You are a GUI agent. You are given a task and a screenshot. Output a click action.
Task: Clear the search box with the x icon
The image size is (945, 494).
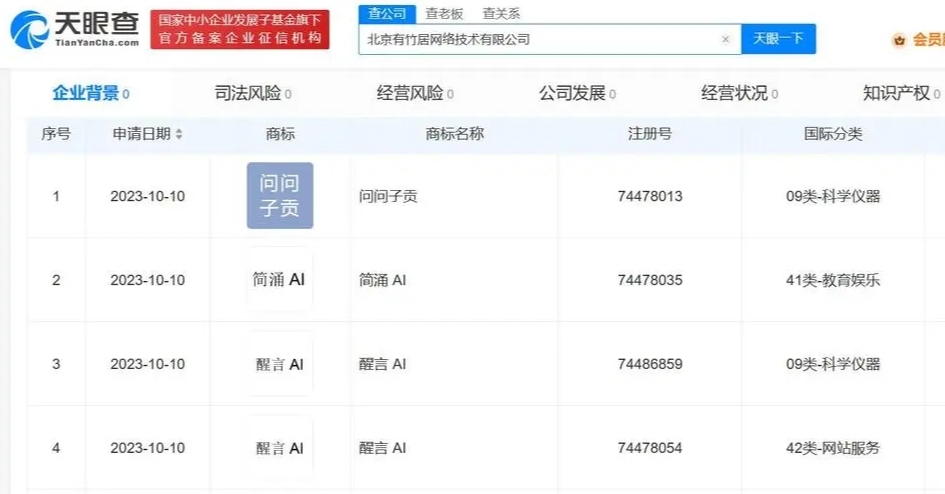point(726,39)
